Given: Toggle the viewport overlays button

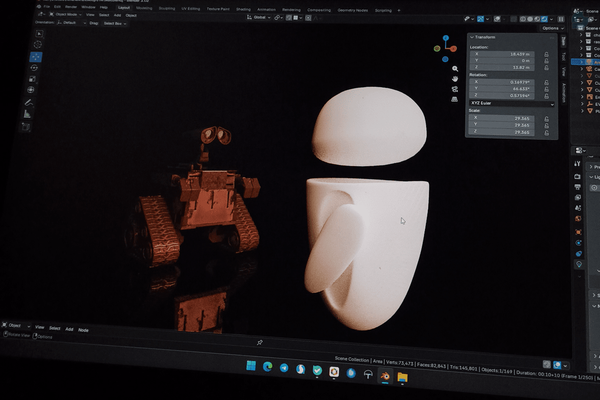Looking at the screenshot, I should pyautogui.click(x=497, y=19).
